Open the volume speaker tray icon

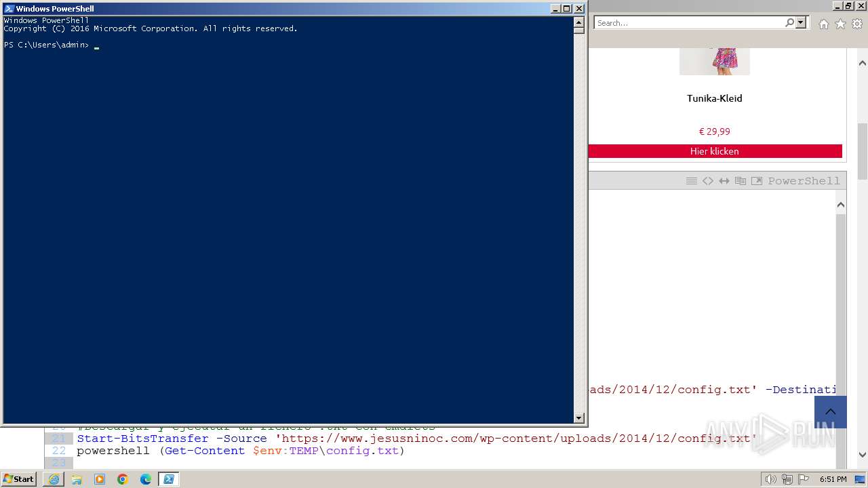771,479
